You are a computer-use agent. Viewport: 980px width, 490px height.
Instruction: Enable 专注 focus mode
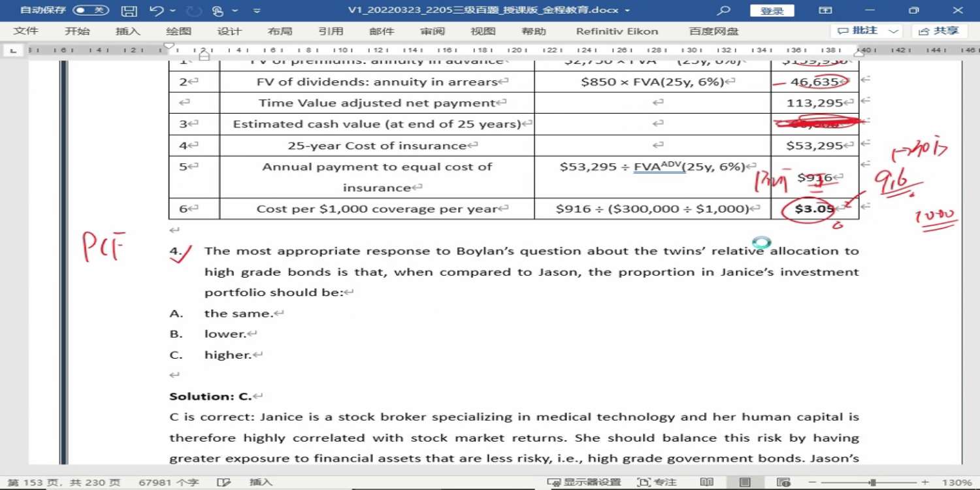[657, 482]
